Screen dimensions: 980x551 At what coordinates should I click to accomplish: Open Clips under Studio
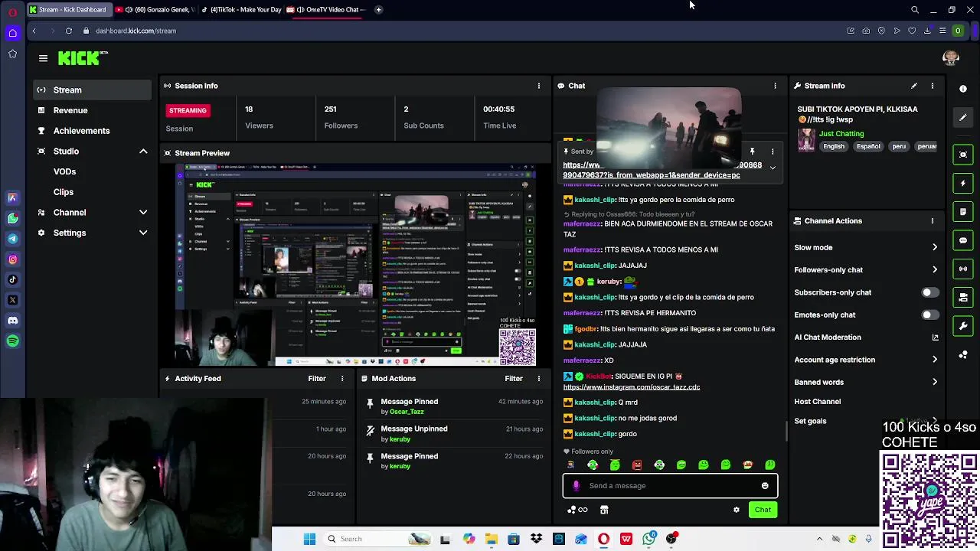pos(64,192)
